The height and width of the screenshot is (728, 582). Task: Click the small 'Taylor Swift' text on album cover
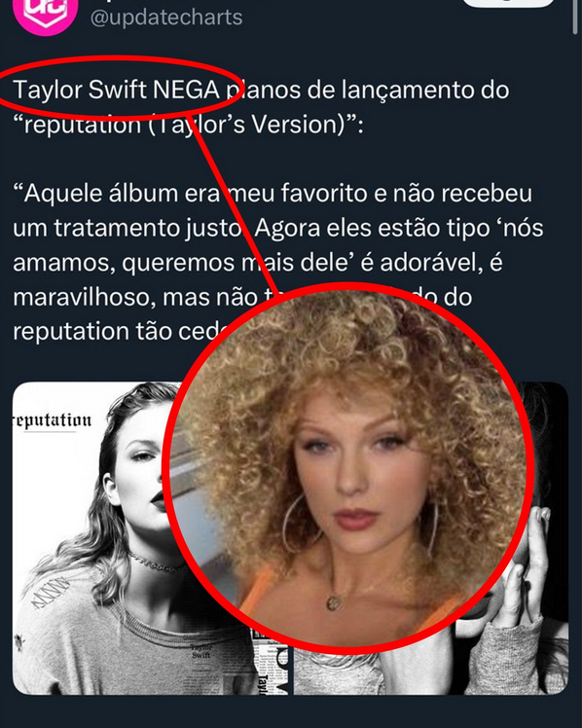201,651
